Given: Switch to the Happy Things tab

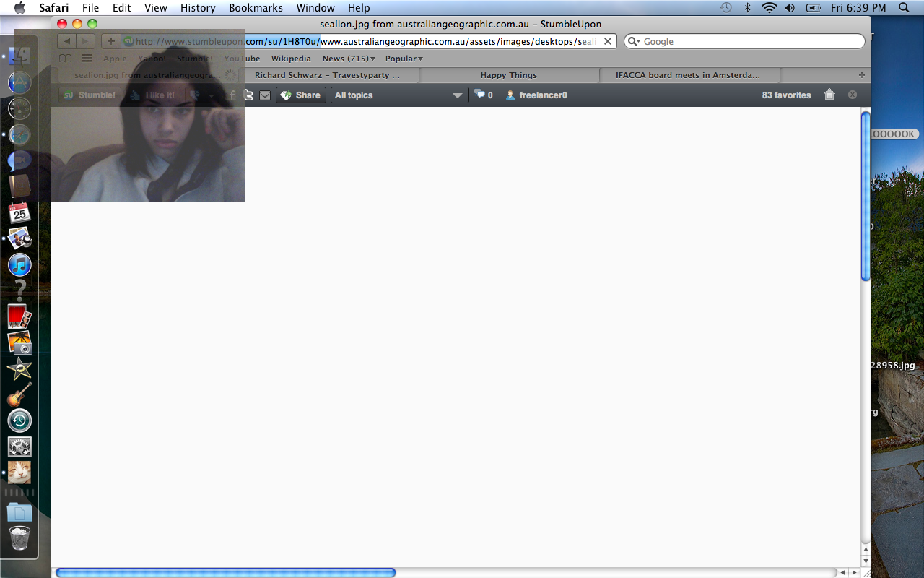Looking at the screenshot, I should (508, 75).
